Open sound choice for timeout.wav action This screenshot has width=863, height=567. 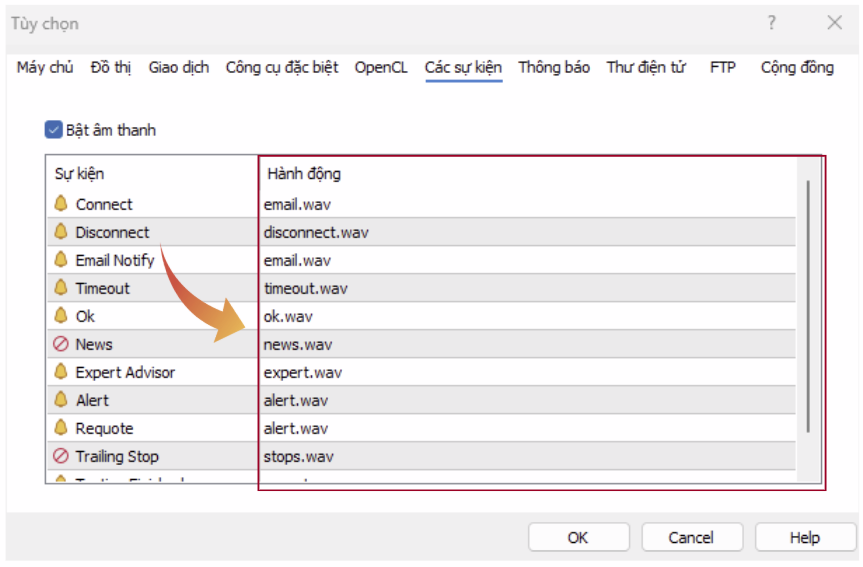point(306,288)
